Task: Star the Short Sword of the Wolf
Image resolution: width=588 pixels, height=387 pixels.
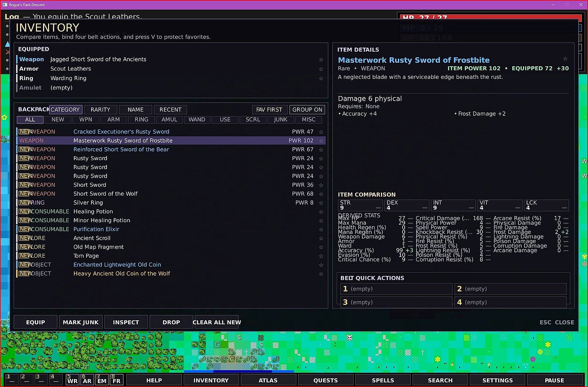Action: [x=321, y=194]
